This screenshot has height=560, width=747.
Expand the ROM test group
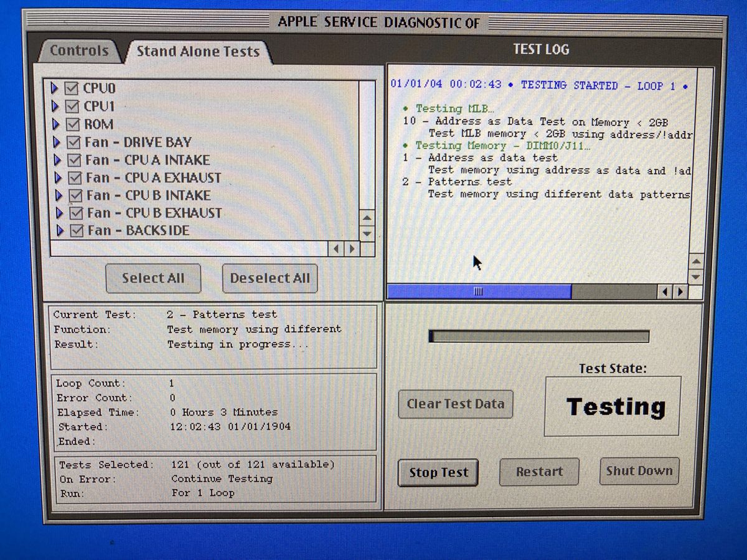[57, 124]
